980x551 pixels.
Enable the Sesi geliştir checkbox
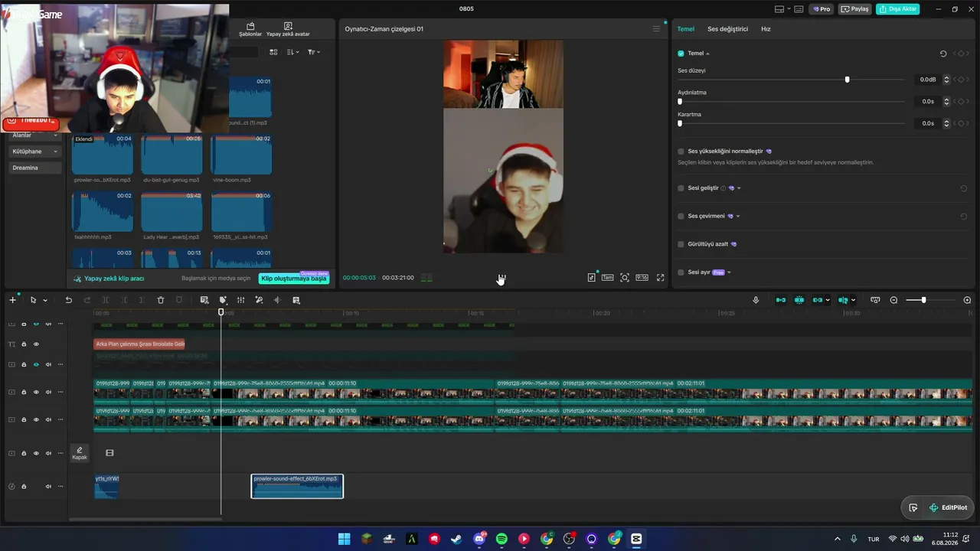(681, 188)
